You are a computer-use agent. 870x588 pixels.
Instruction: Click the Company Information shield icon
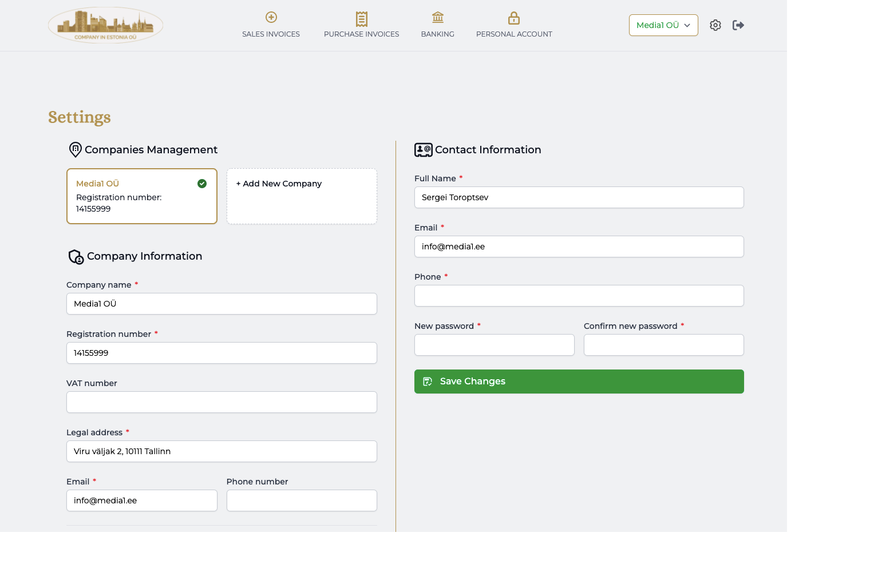[x=76, y=257]
